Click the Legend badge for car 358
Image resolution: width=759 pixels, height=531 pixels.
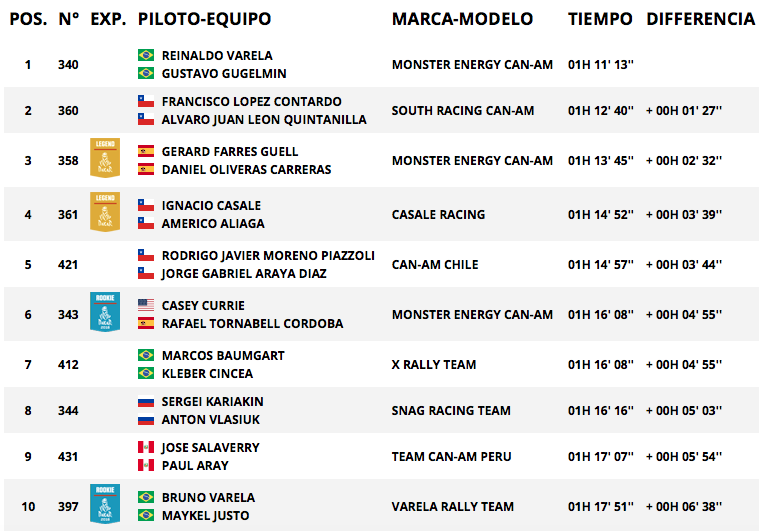[x=105, y=158]
